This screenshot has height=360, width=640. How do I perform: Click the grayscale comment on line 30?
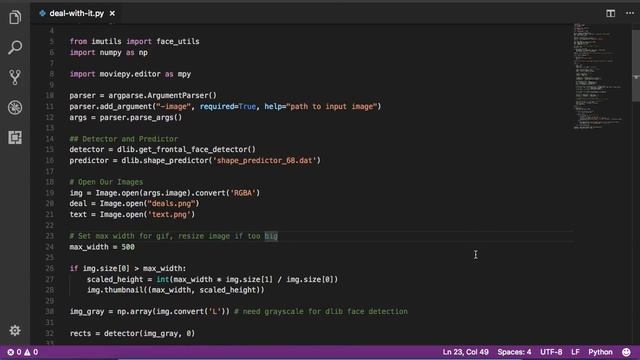pos(321,311)
